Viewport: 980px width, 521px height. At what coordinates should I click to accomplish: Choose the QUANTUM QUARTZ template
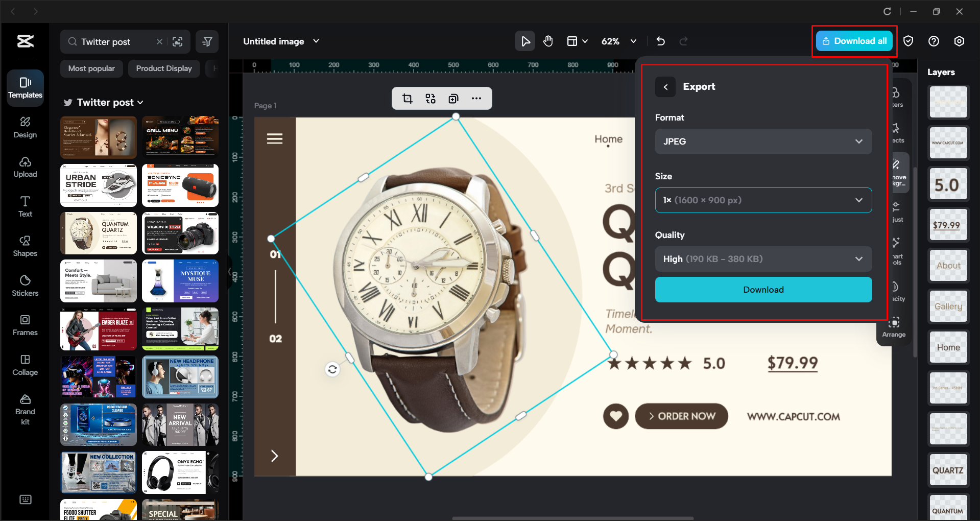click(x=99, y=233)
